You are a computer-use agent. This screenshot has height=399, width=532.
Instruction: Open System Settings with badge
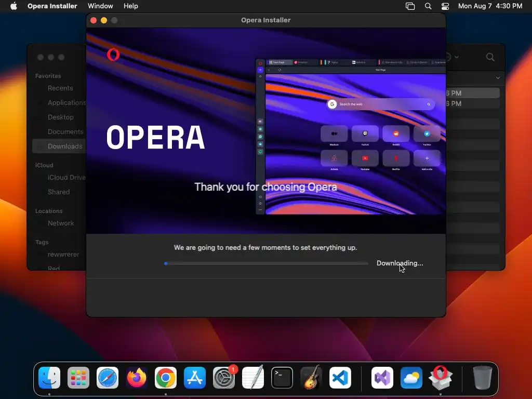click(x=224, y=378)
